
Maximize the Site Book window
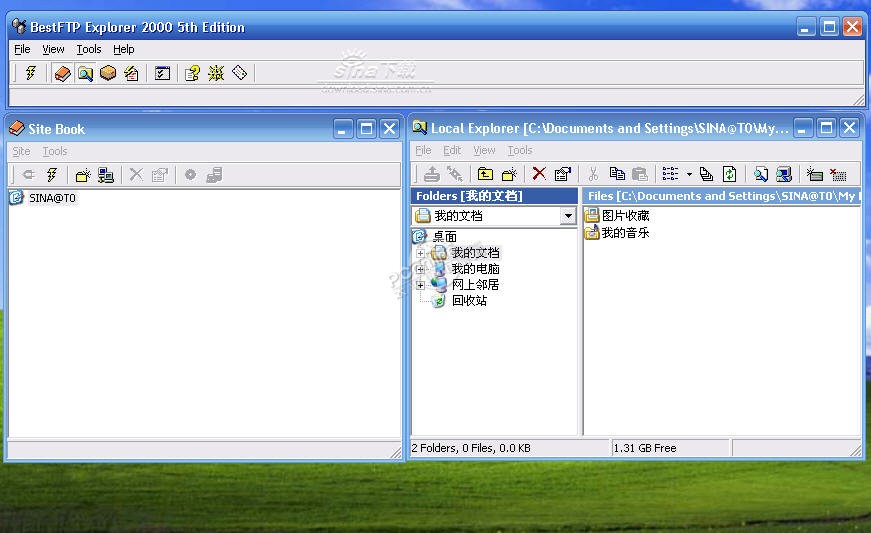(366, 129)
